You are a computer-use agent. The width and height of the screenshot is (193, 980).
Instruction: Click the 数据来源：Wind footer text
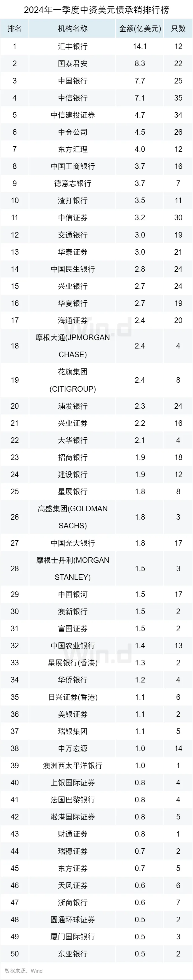coord(23,970)
